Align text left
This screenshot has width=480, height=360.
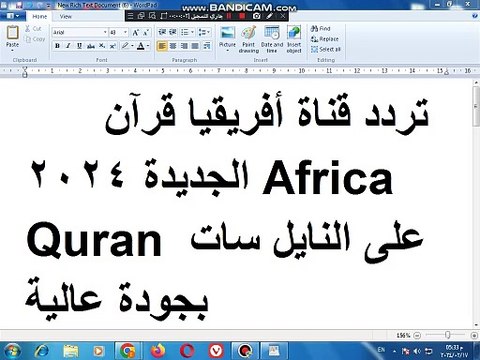click(162, 46)
